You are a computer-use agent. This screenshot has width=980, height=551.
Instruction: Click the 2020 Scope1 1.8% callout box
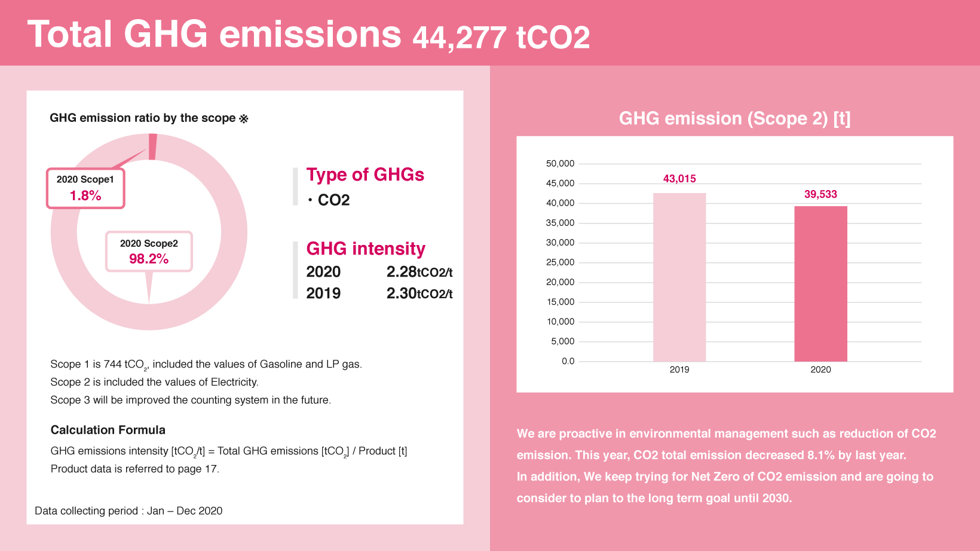tap(85, 188)
